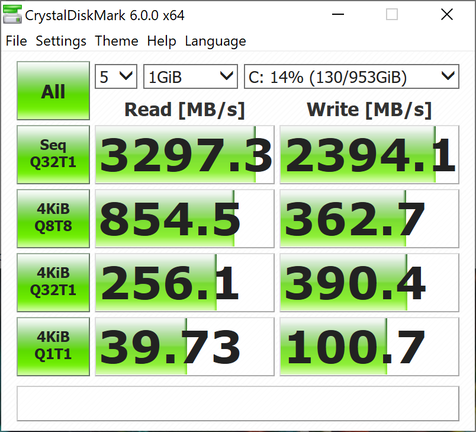The image size is (476, 432).
Task: Click the Write [MB/s] column header
Action: point(369,110)
